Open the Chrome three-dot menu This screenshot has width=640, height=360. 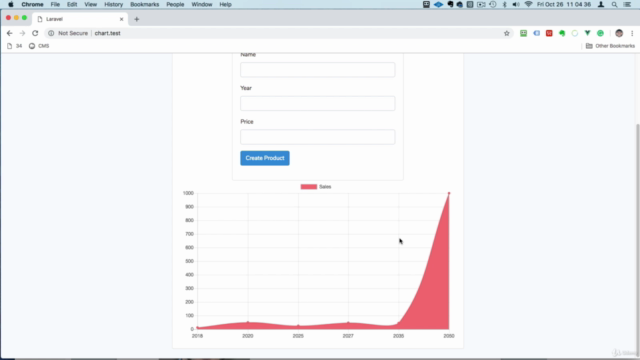[632, 33]
